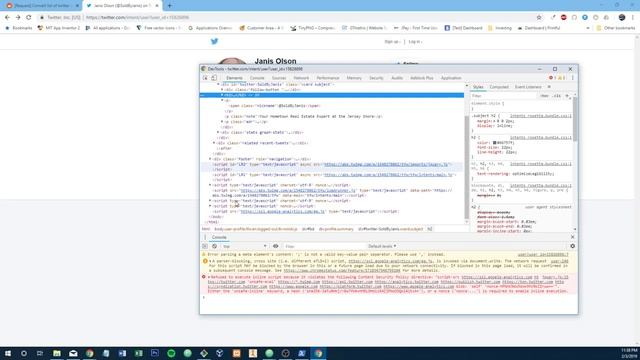Open the Default levels dropdown in Console
Image resolution: width=640 pixels, height=360 pixels.
[x=382, y=246]
